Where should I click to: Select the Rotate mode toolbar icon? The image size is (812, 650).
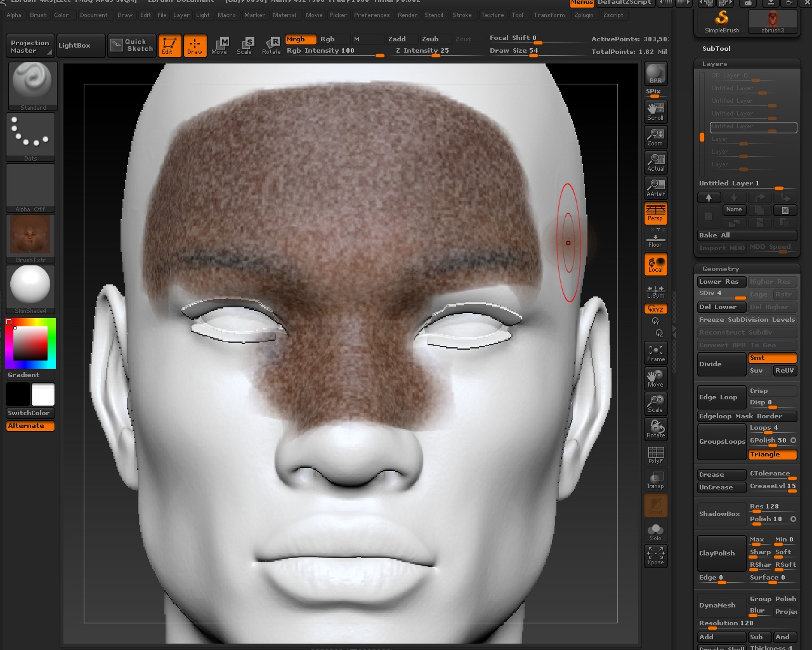coord(272,45)
